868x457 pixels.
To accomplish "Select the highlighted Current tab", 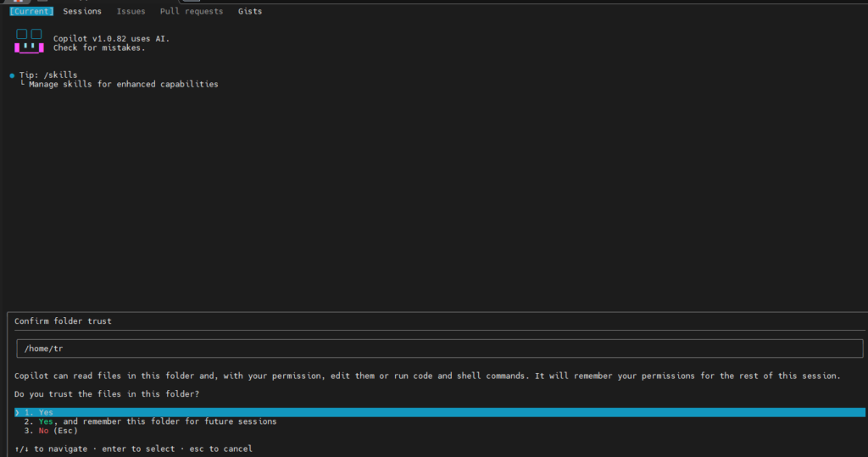I will click(x=31, y=11).
